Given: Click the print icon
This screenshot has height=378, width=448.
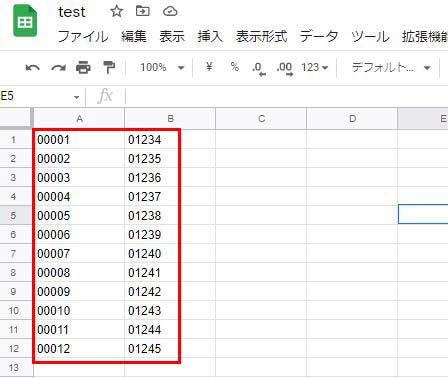Looking at the screenshot, I should (83, 68).
